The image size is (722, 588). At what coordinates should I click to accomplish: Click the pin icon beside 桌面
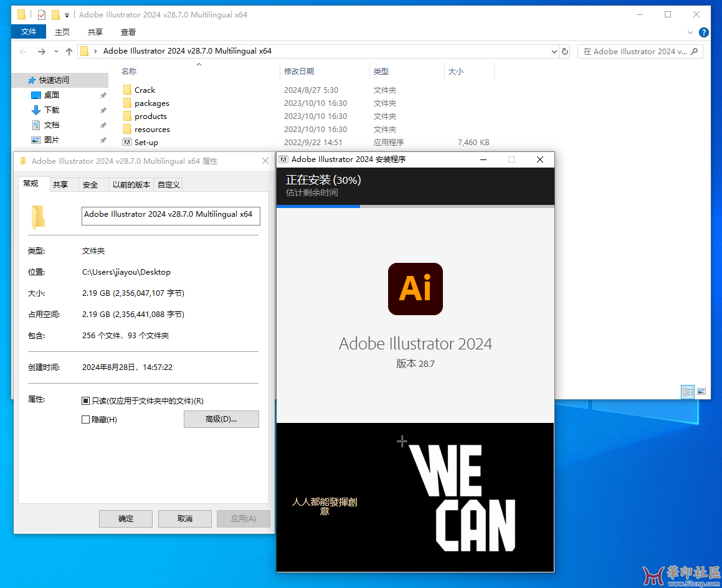coord(103,95)
